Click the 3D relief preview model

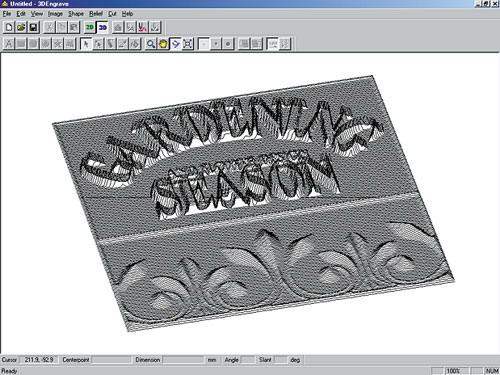253,203
